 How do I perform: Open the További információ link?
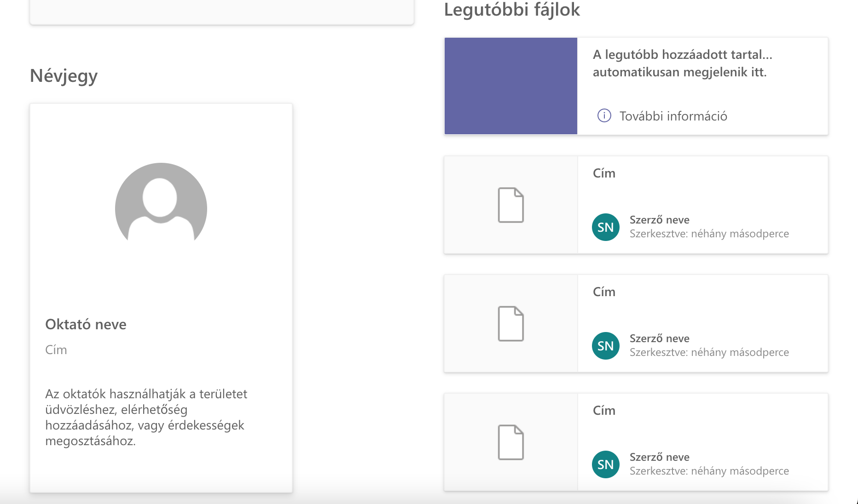coord(673,116)
